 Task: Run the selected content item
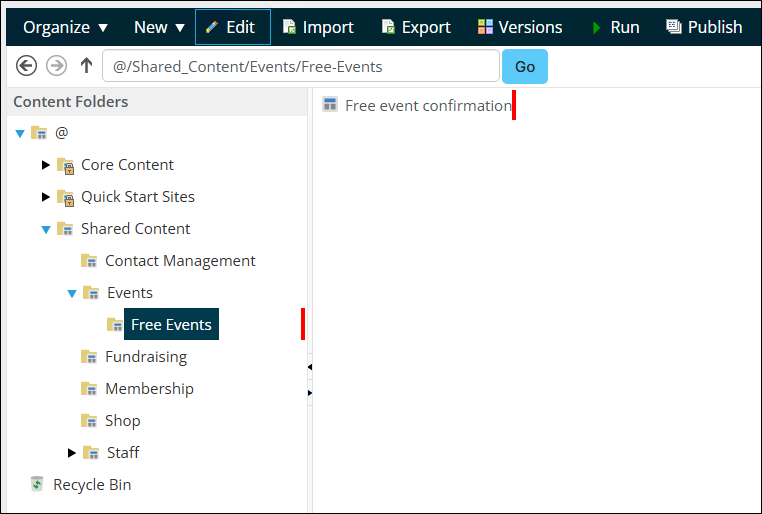click(615, 27)
